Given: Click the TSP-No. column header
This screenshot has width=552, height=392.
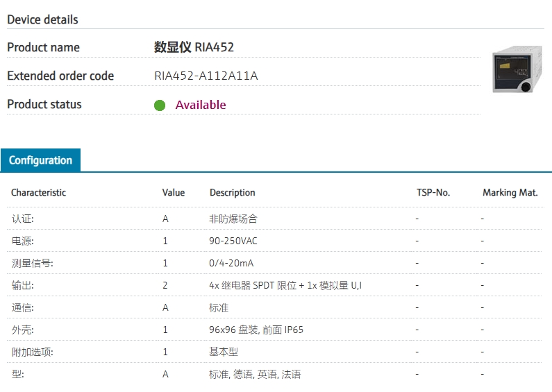Looking at the screenshot, I should click(x=433, y=193).
